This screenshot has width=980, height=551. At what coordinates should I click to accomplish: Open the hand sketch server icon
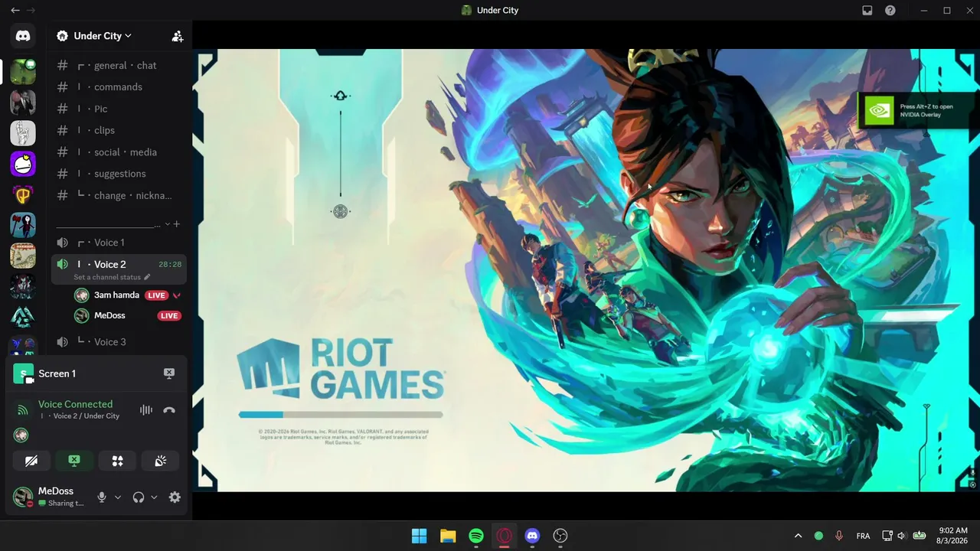(x=23, y=133)
